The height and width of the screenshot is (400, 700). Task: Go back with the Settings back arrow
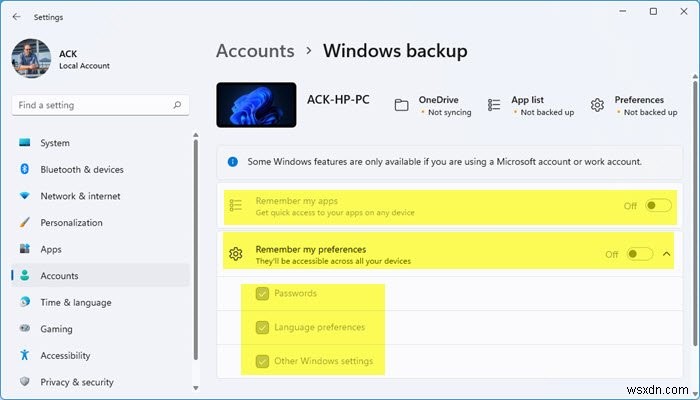[x=17, y=17]
